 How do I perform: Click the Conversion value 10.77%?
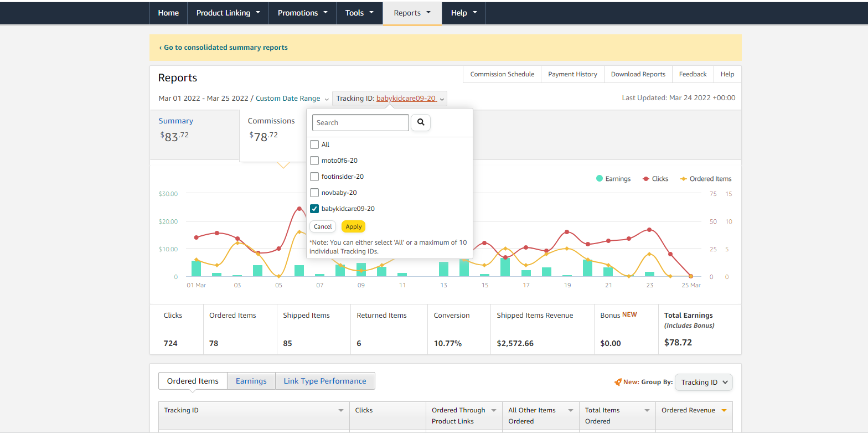tap(448, 343)
